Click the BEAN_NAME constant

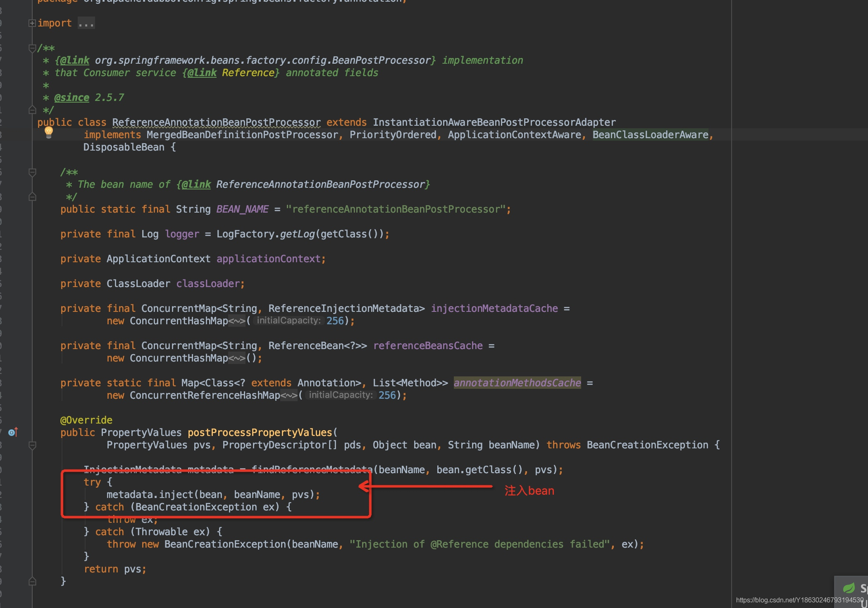tap(243, 209)
